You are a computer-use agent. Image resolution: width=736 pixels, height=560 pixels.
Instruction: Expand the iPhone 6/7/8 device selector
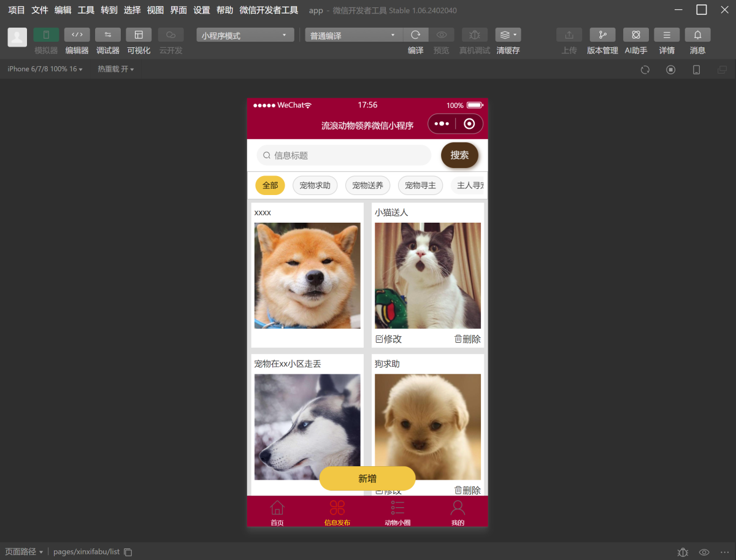(45, 69)
